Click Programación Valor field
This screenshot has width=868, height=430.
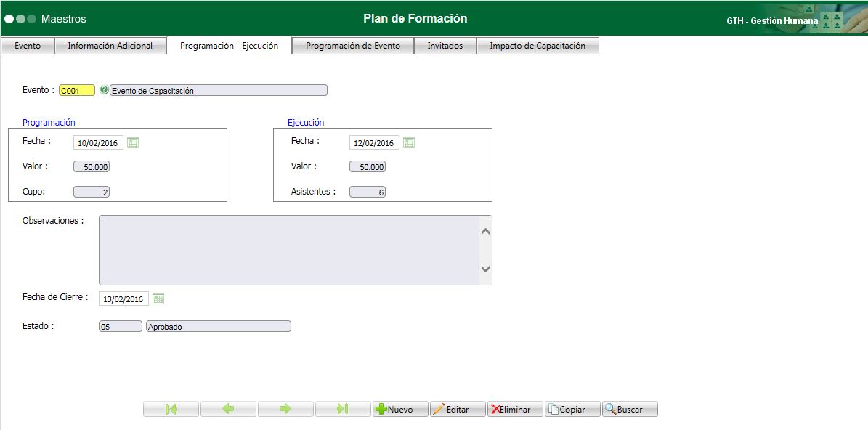tap(92, 166)
